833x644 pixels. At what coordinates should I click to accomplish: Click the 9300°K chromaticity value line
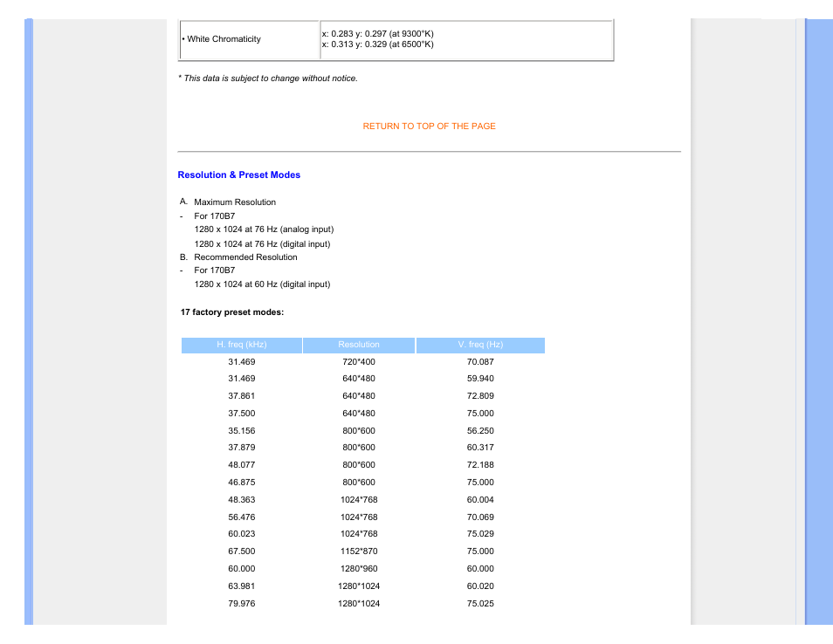pos(378,34)
